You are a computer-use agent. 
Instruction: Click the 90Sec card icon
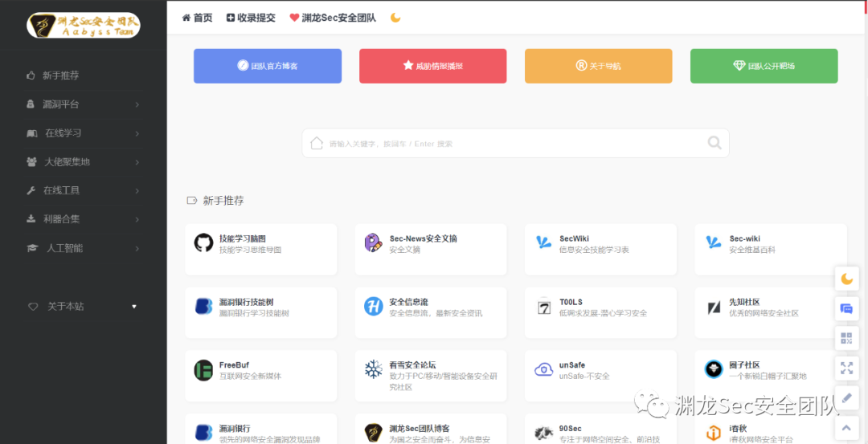pyautogui.click(x=543, y=433)
